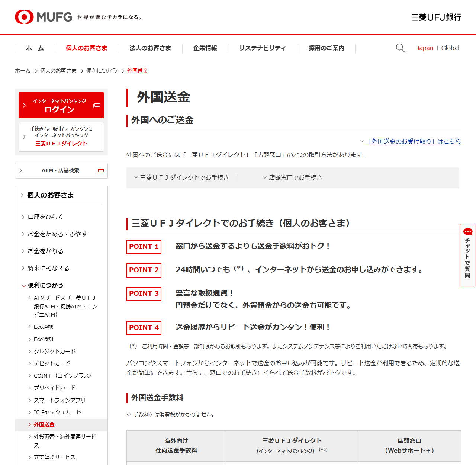The height and width of the screenshot is (465, 476).
Task: Open 法人のお客さま navigation menu
Action: tap(150, 48)
